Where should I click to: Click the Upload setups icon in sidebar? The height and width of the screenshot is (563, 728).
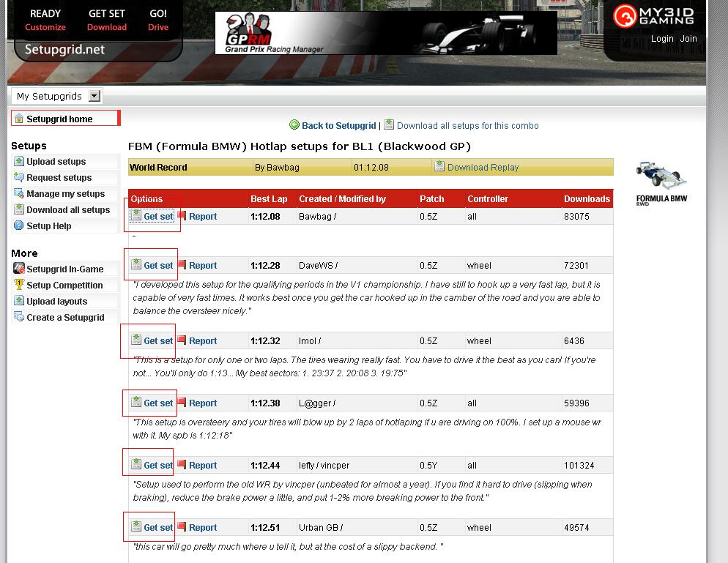[x=19, y=161]
